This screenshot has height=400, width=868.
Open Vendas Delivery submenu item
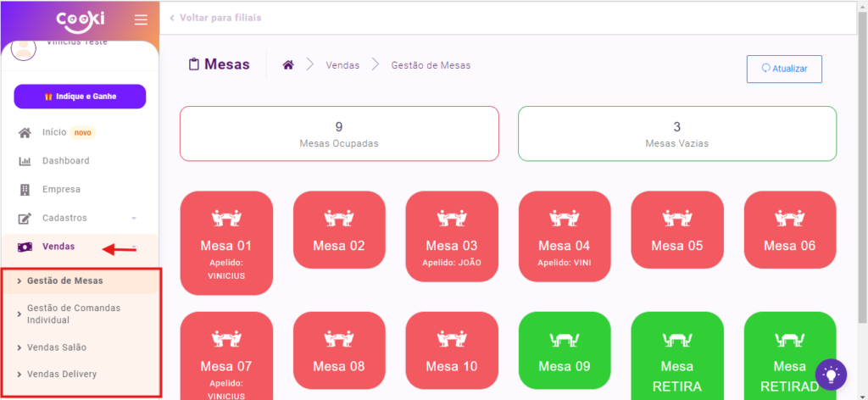coord(62,374)
